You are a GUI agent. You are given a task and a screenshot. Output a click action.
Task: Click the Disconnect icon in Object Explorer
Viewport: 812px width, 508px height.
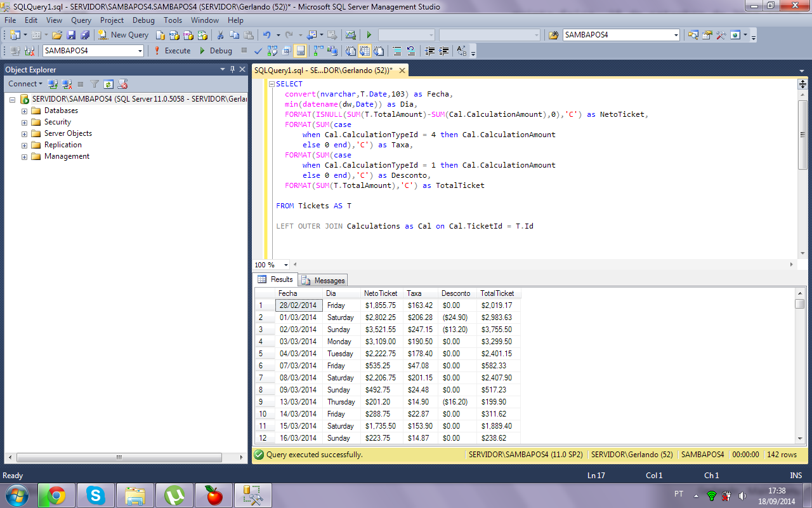[67, 84]
